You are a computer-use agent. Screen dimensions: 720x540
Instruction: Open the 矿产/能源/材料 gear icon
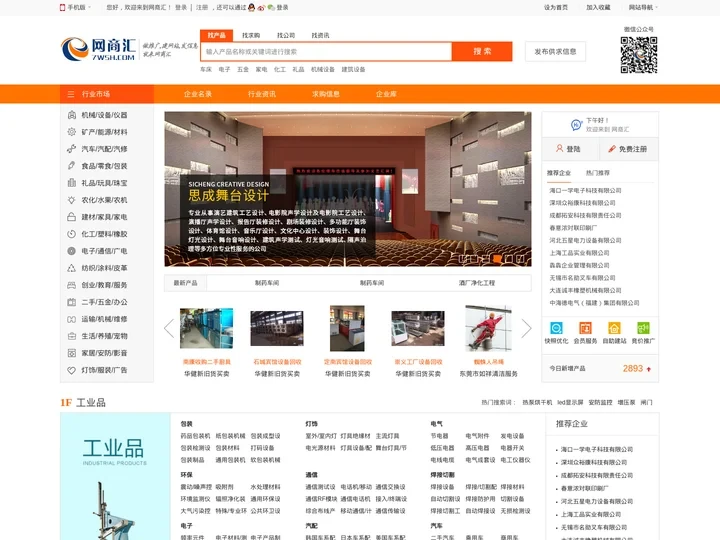pyautogui.click(x=72, y=132)
